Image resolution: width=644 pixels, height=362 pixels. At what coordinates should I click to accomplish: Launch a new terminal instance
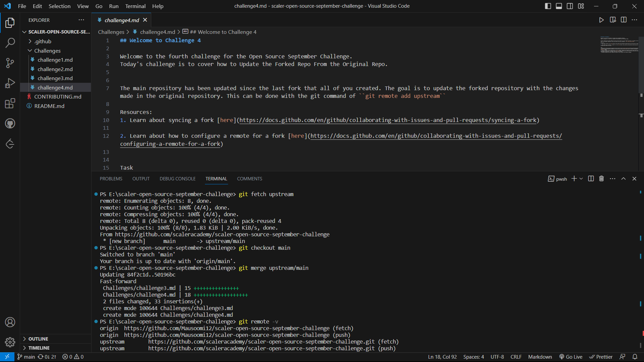pos(574,179)
